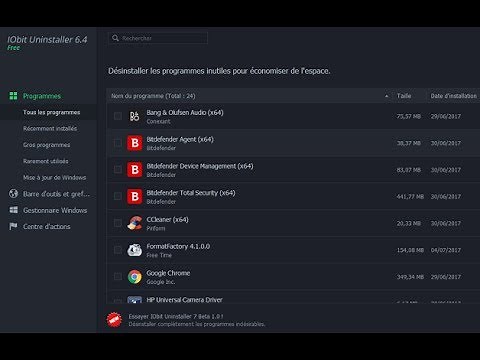Sort by Taille column header

404,96
